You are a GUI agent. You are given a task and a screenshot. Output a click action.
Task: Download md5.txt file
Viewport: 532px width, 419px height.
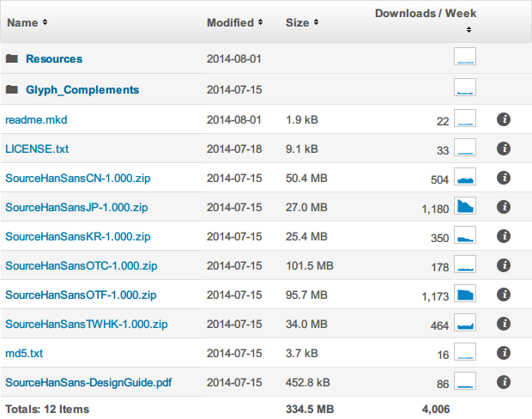coord(24,354)
